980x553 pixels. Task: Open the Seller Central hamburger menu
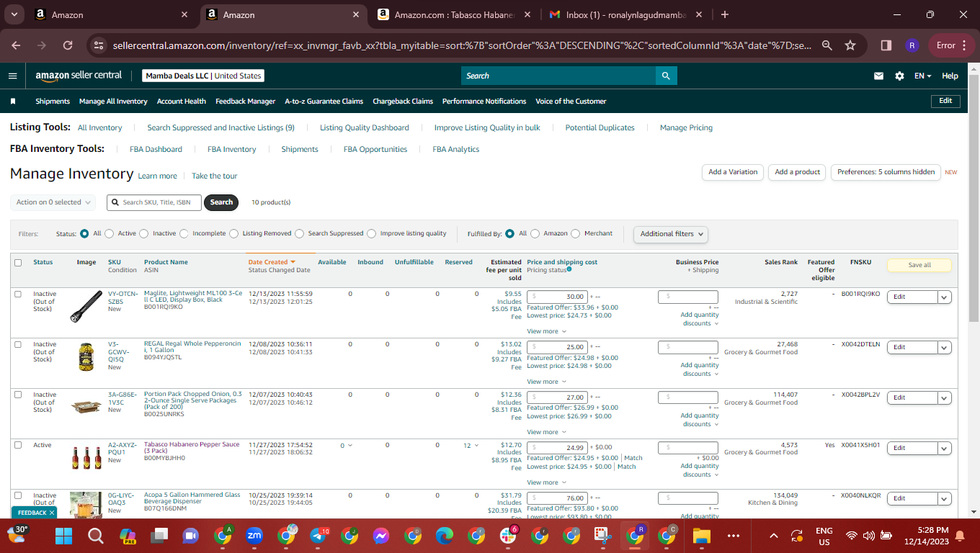pyautogui.click(x=12, y=76)
